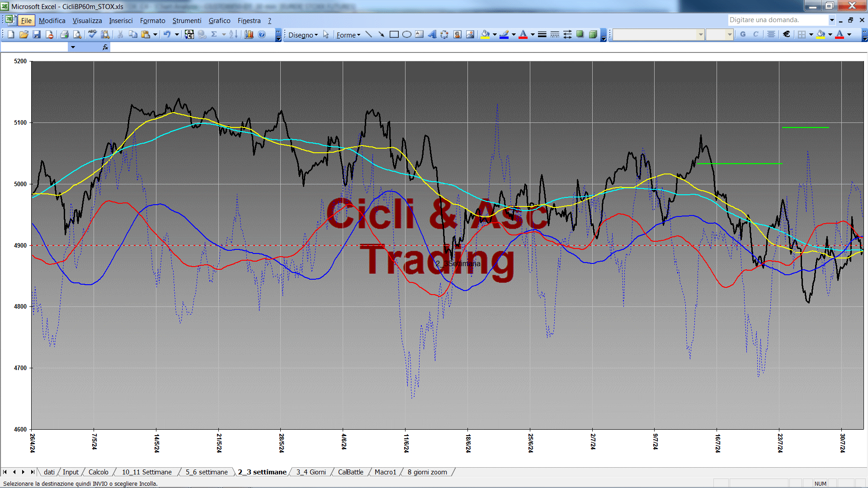Open the Formato menu

pyautogui.click(x=152, y=20)
